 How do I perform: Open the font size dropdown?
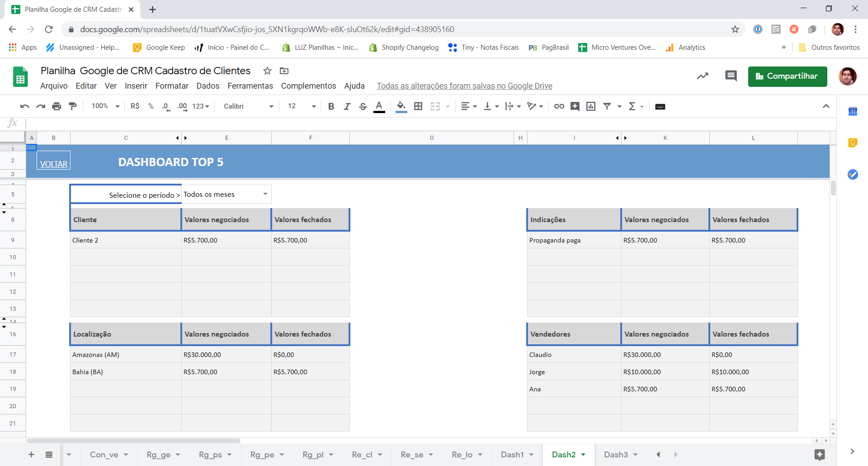(x=302, y=106)
